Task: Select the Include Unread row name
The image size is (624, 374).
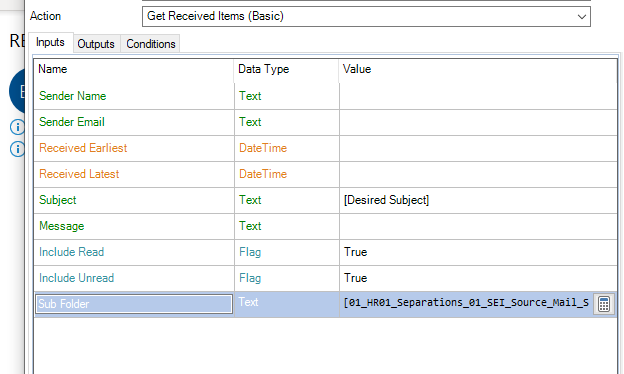Action: (x=77, y=278)
